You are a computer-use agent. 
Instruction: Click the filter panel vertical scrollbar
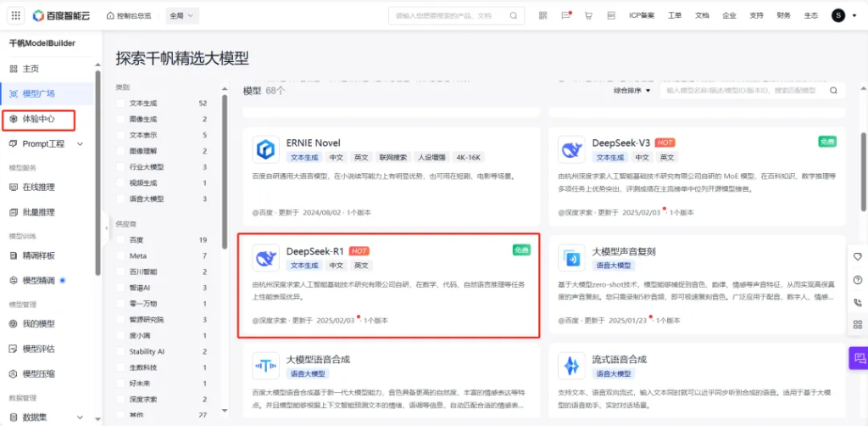click(225, 171)
